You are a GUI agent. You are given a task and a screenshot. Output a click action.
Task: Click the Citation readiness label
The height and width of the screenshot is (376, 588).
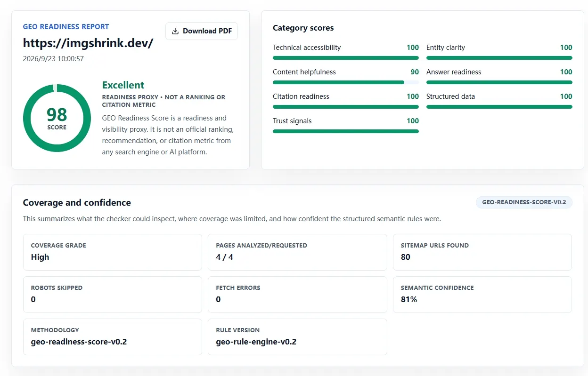pyautogui.click(x=301, y=96)
